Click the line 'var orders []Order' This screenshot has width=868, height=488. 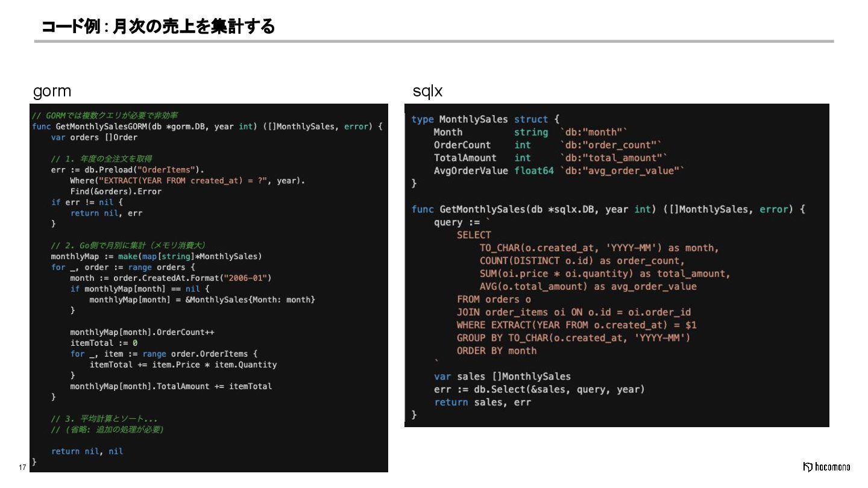(94, 137)
